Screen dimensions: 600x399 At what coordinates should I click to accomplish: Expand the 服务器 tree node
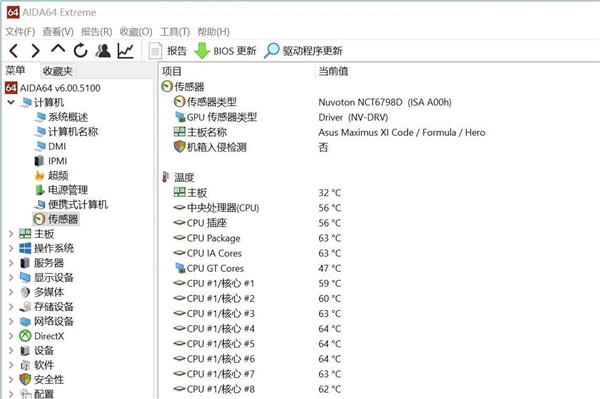point(11,263)
